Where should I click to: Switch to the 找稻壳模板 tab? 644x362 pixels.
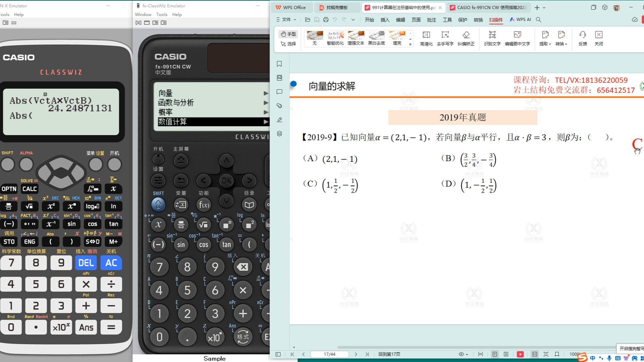click(336, 7)
